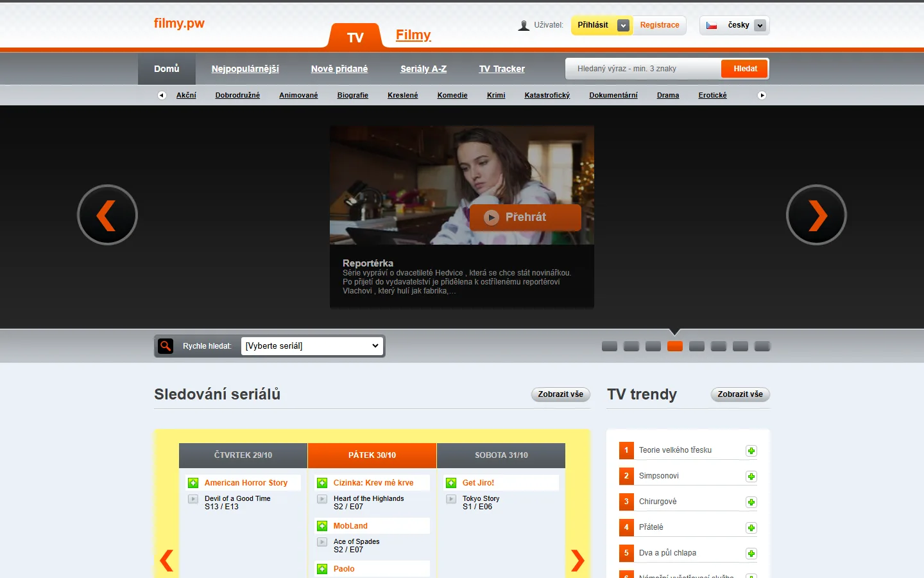Add Paolo with its green plus icon
This screenshot has height=578, width=924.
coord(322,569)
